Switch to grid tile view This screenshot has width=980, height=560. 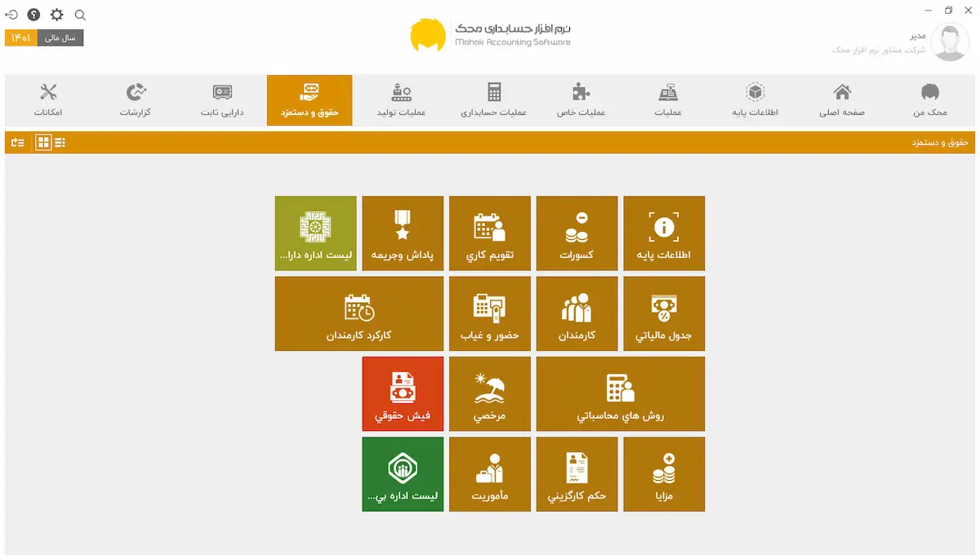pos(43,143)
